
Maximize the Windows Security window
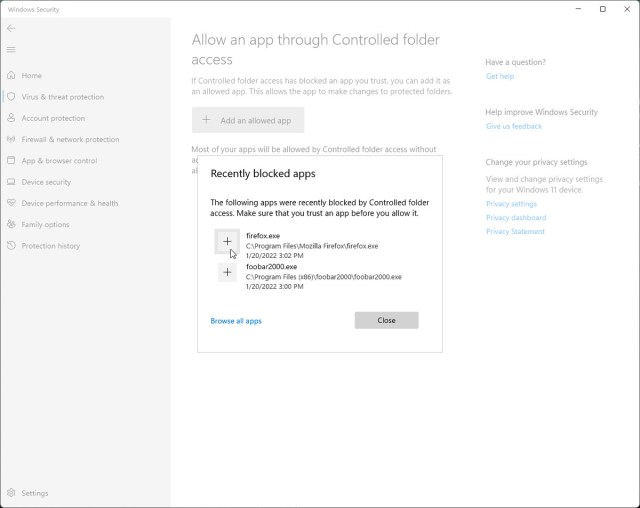(602, 9)
